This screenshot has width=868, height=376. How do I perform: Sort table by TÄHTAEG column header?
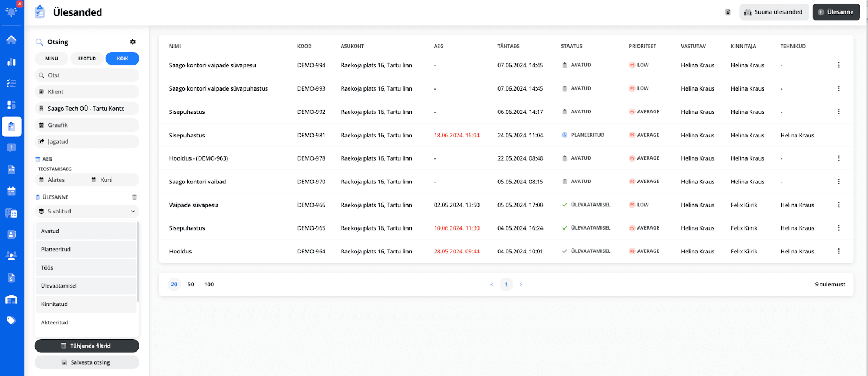[x=508, y=46]
